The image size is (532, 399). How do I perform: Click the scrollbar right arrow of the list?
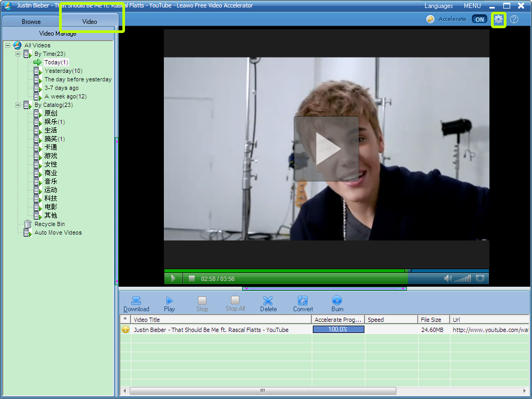coord(525,390)
